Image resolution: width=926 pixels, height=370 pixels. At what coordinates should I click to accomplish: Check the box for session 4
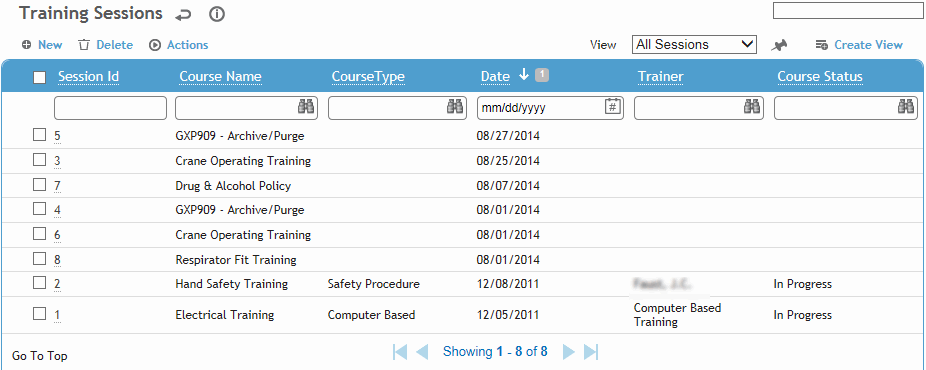[39, 208]
